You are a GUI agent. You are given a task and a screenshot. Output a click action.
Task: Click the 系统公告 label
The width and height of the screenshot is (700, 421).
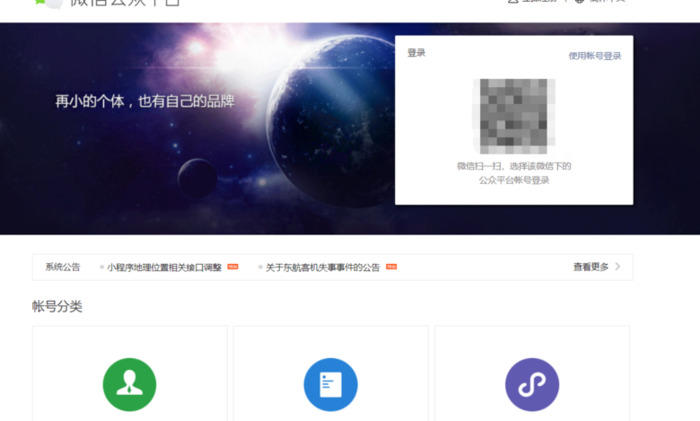pyautogui.click(x=62, y=267)
